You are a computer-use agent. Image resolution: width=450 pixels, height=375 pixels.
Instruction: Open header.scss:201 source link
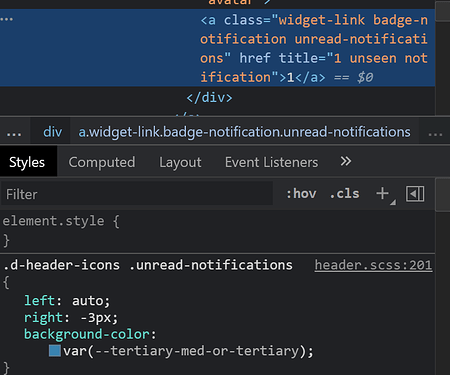(x=373, y=265)
